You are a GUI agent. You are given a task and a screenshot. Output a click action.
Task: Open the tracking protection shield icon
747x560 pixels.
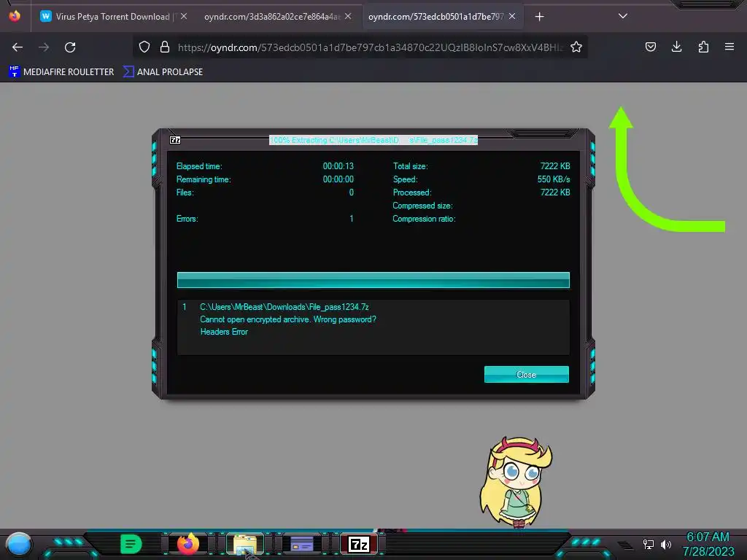[144, 47]
